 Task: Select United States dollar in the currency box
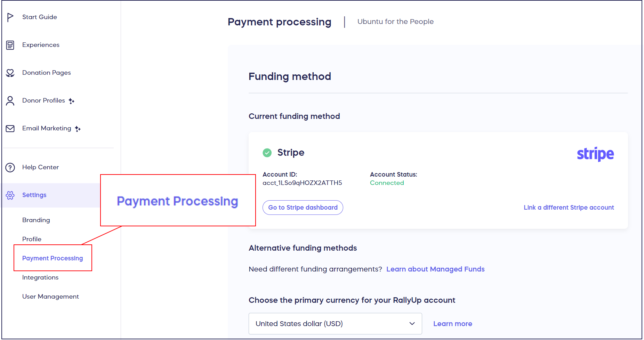pyautogui.click(x=299, y=323)
